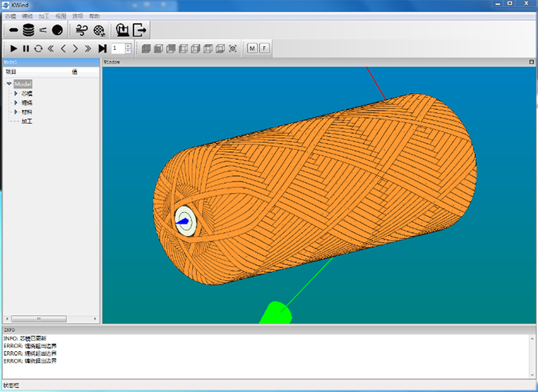Open the stacked-discs layers toolbar icon

(28, 30)
